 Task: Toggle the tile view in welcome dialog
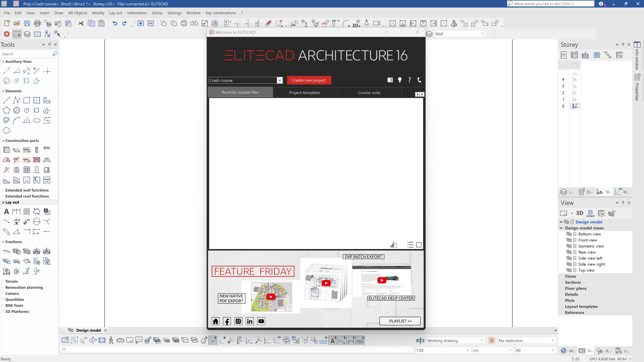[419, 245]
